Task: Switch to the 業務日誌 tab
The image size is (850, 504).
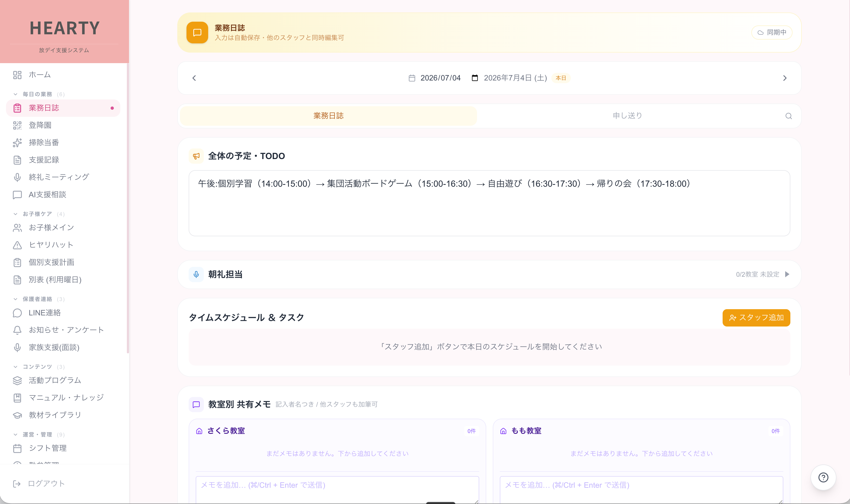Action: [328, 116]
